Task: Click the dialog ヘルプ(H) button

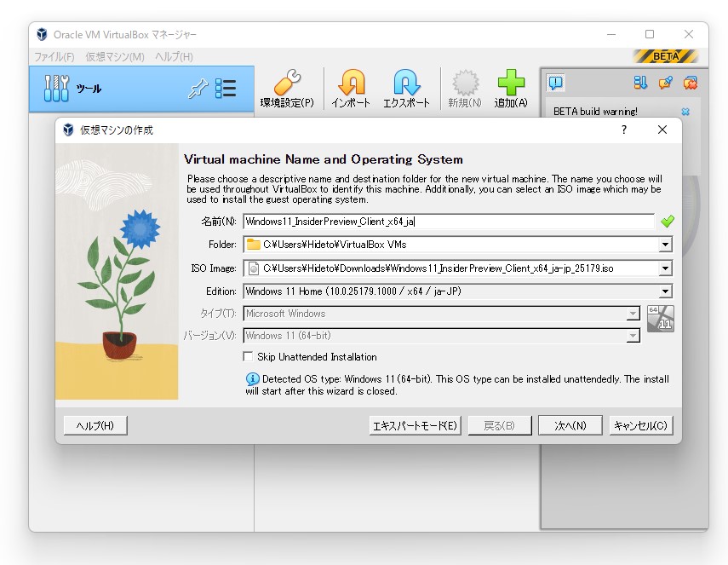Action: pyautogui.click(x=95, y=425)
